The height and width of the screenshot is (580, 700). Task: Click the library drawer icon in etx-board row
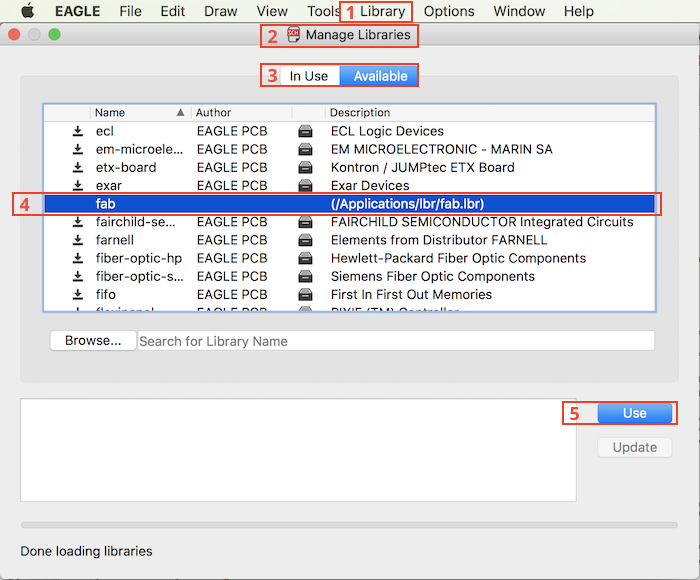point(305,167)
